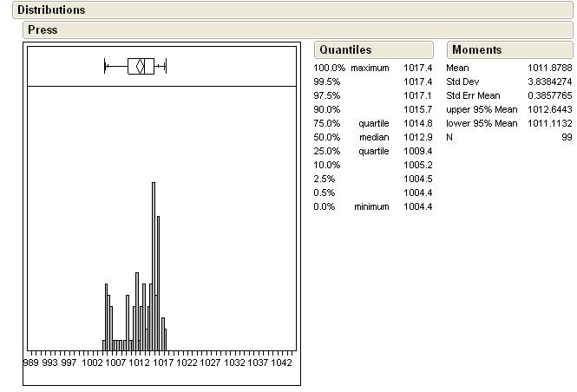577x392 pixels.
Task: Click the 989 axis label
Action: tap(30, 363)
